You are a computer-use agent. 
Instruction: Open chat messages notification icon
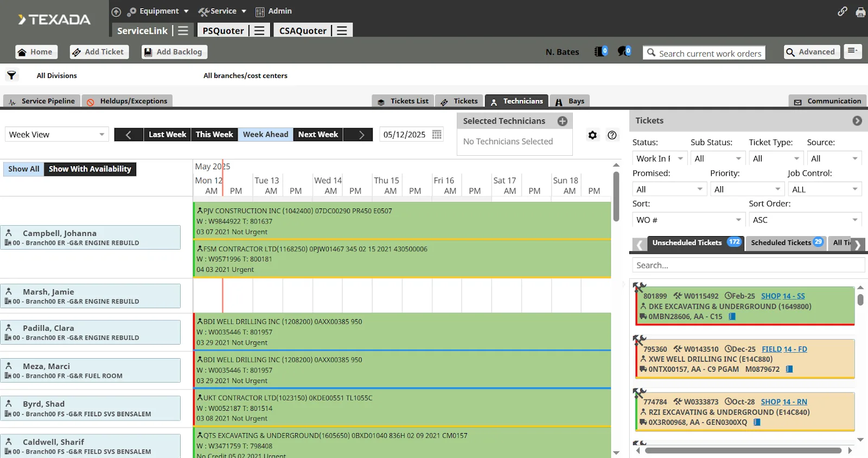point(624,52)
